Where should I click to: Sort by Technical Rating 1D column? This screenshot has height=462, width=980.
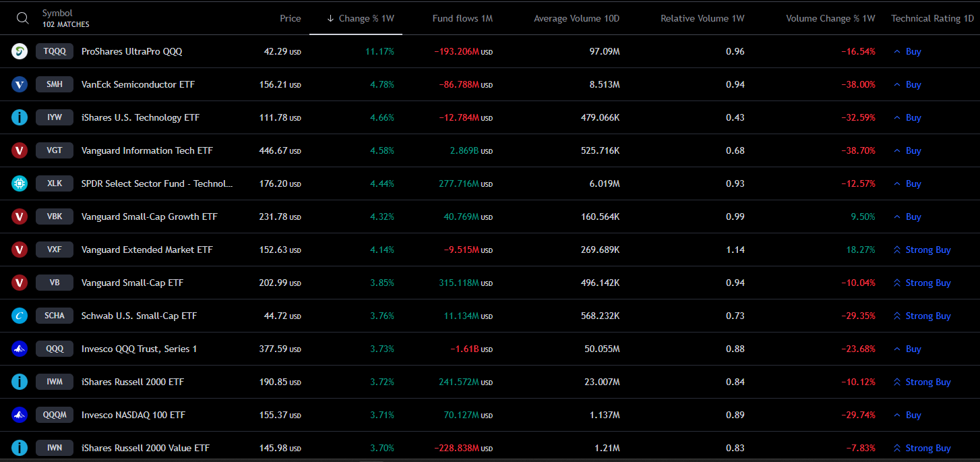coord(932,18)
